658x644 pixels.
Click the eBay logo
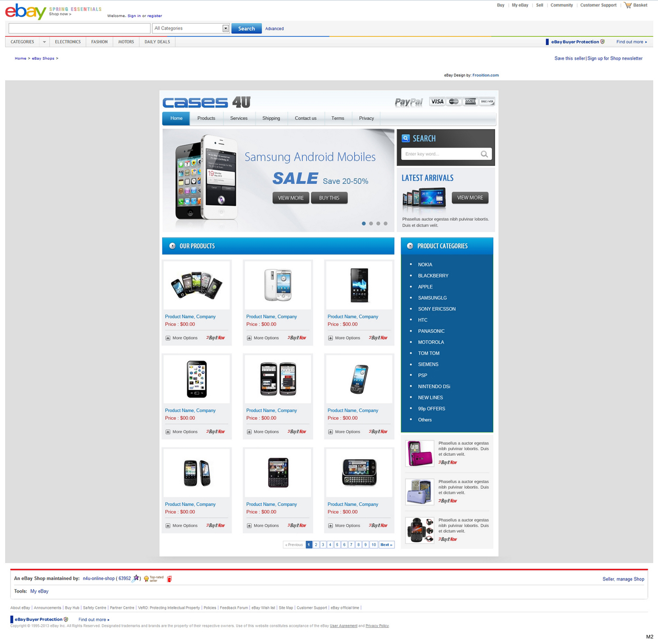25,11
